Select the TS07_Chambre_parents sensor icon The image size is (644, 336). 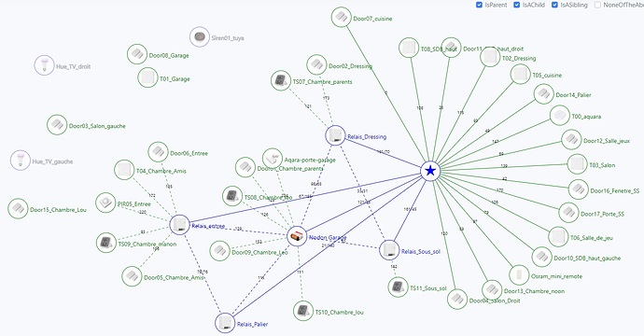pos(281,81)
